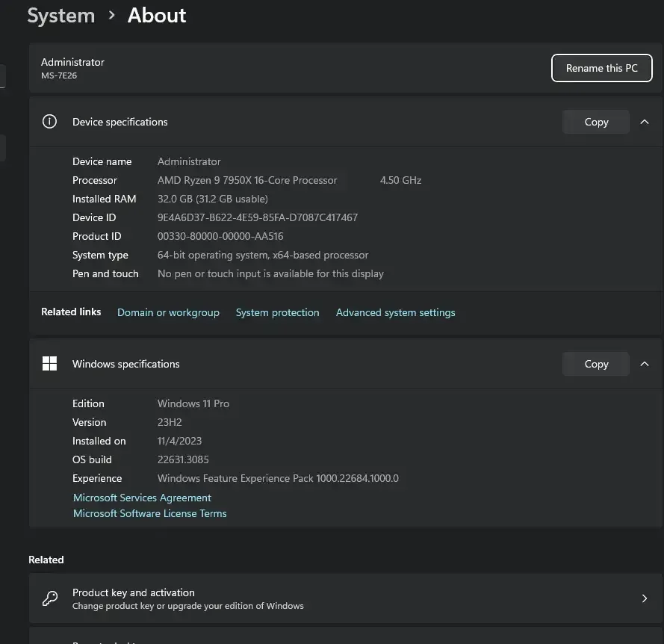Click the OS build number 22631.3085

click(x=183, y=459)
